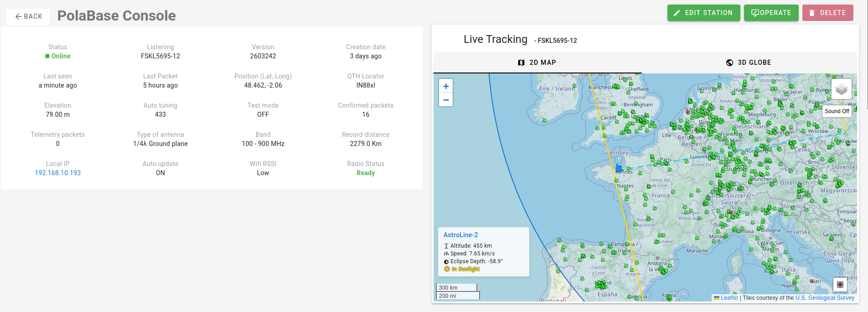The width and height of the screenshot is (868, 312).
Task: Switch to the 3D Globe tab
Action: [749, 62]
